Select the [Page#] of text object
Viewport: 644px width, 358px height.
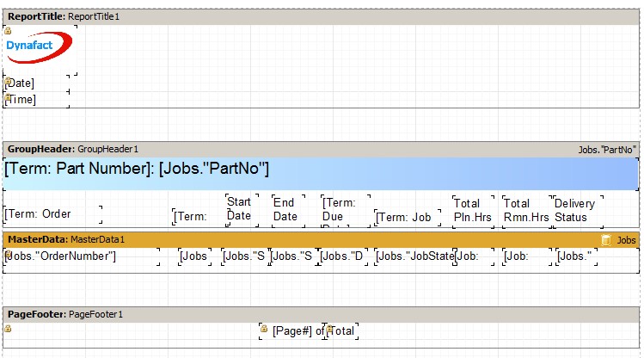[x=294, y=330]
